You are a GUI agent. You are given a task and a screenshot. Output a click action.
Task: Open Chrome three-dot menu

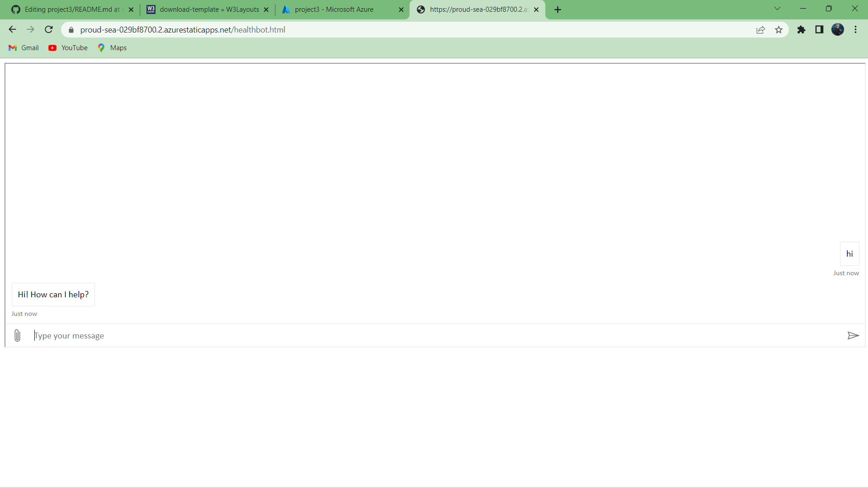855,30
